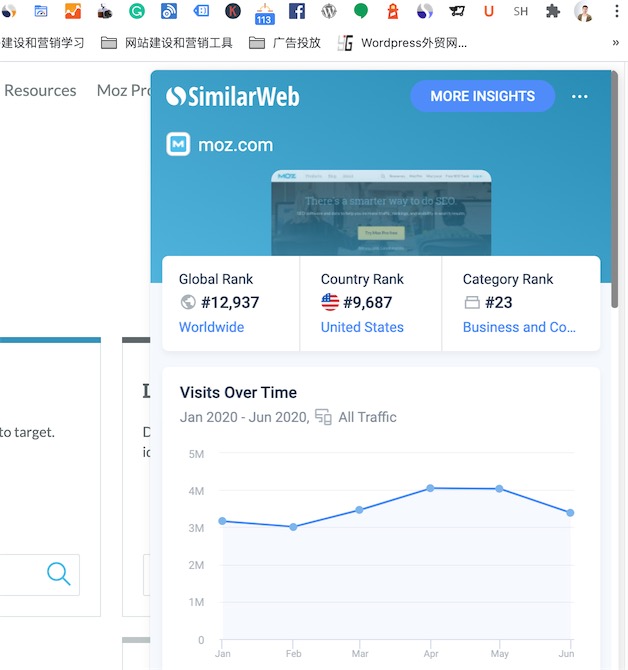Click the devices icon beside All Traffic
This screenshot has width=628, height=670.
pos(323,417)
